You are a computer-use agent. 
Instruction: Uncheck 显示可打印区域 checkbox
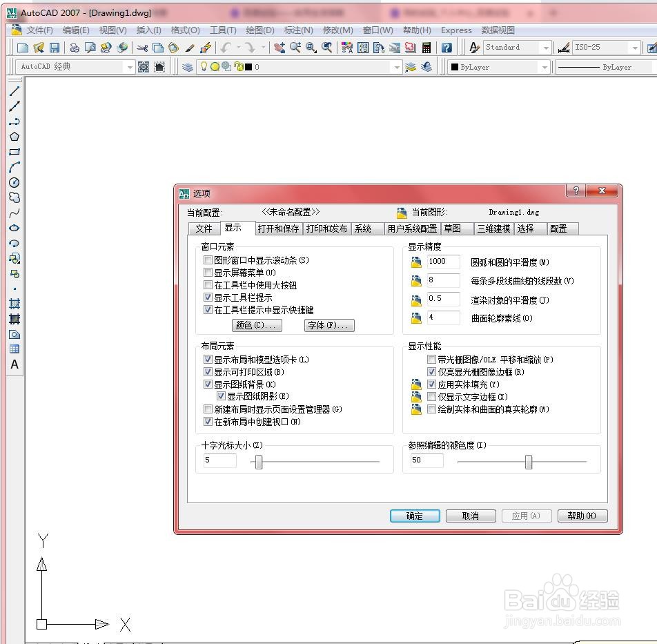pyautogui.click(x=208, y=371)
